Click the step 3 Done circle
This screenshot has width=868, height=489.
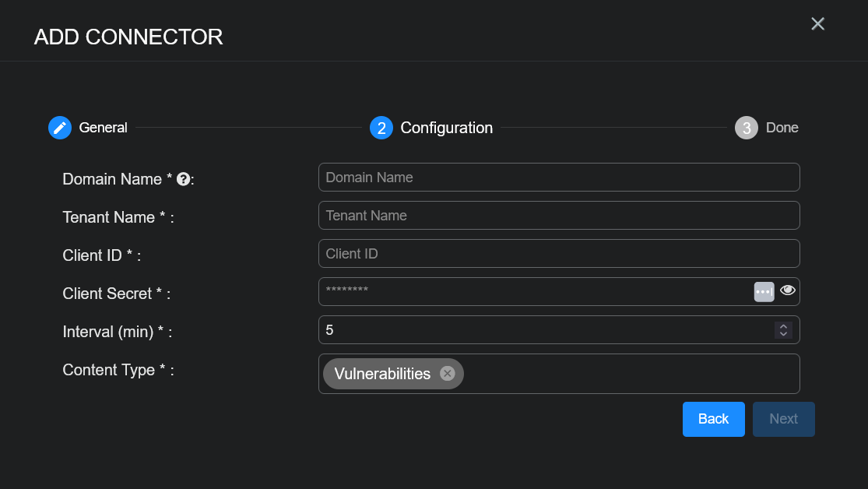(746, 128)
